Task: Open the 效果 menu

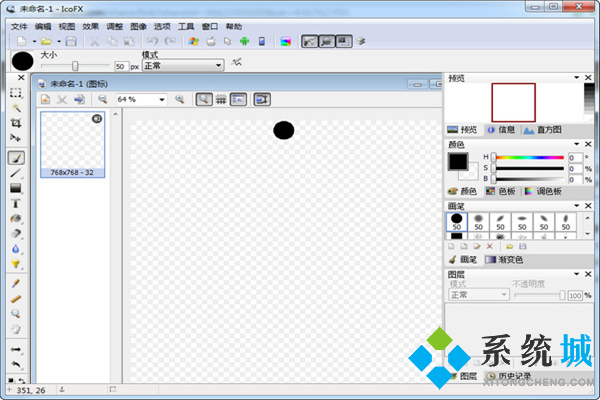Action: coord(91,26)
